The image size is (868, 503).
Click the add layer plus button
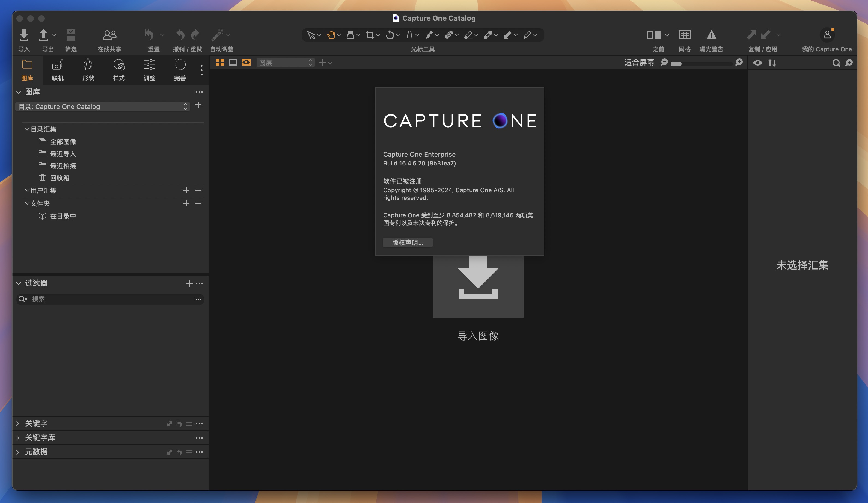(322, 62)
